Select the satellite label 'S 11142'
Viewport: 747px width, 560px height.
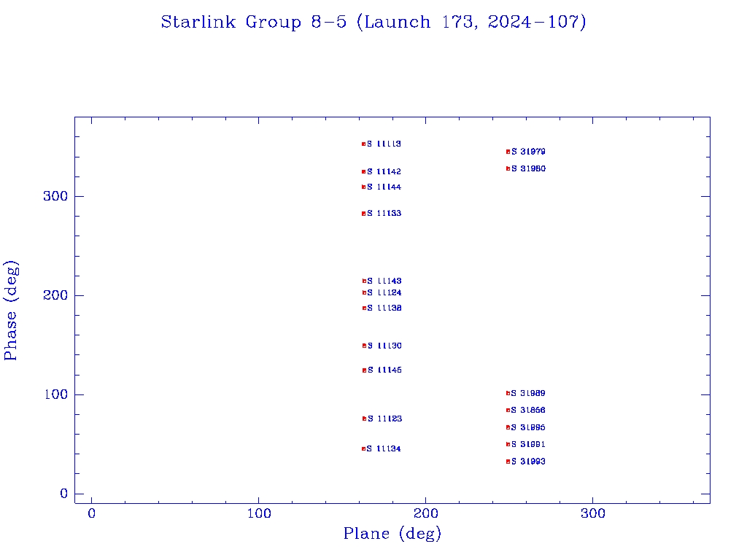(384, 171)
